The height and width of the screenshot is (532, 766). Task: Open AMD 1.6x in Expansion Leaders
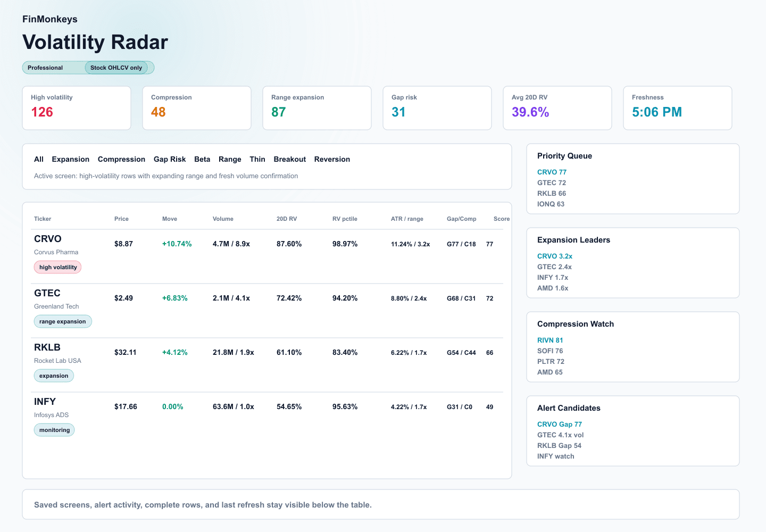click(x=553, y=288)
